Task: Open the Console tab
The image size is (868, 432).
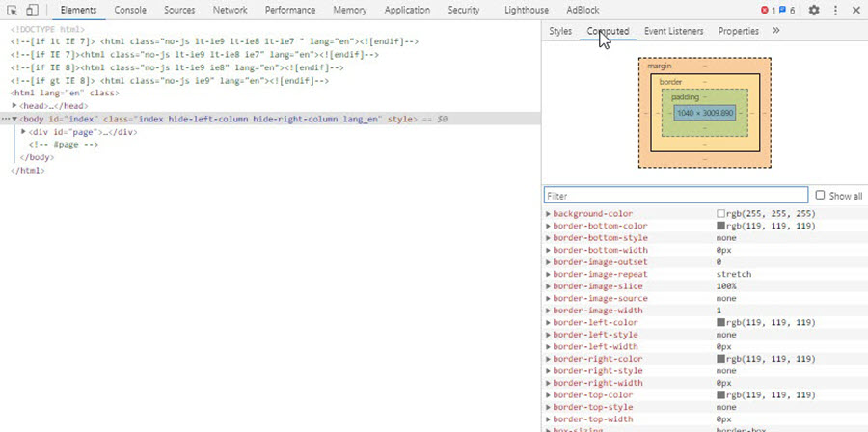Action: point(130,10)
